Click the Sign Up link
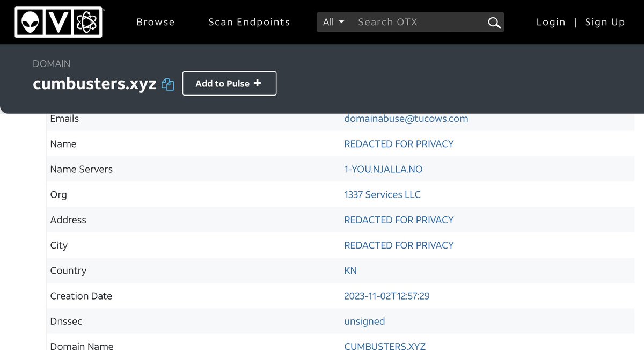 point(605,22)
